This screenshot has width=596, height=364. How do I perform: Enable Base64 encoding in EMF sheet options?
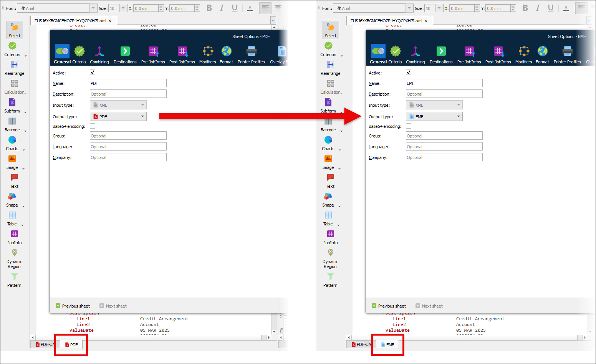[409, 126]
